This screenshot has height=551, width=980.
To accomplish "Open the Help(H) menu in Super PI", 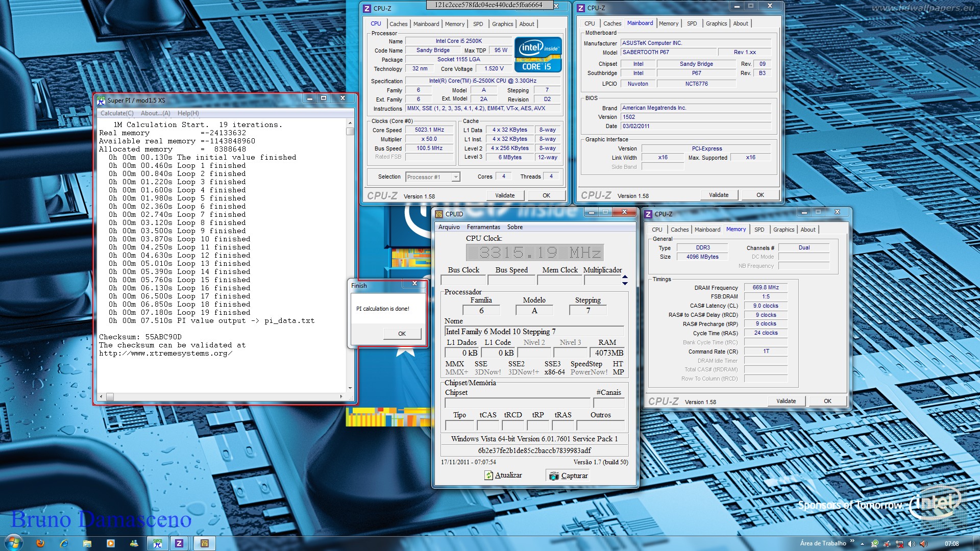I will point(188,113).
